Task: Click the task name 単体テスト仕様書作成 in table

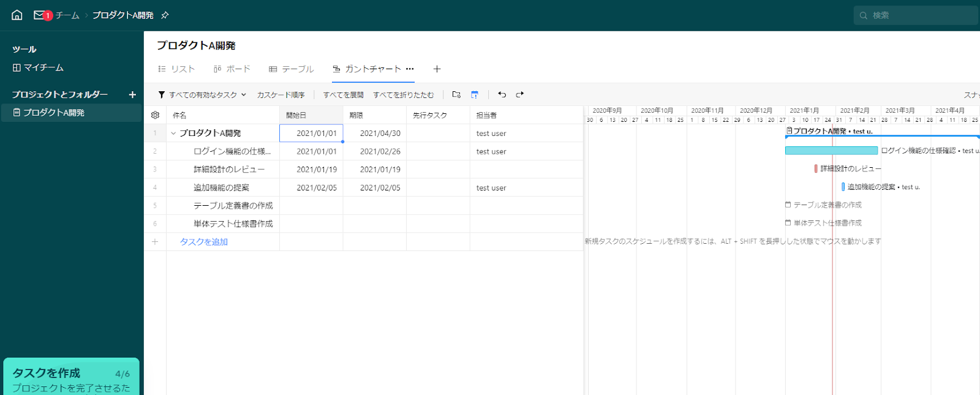Action: click(x=233, y=224)
